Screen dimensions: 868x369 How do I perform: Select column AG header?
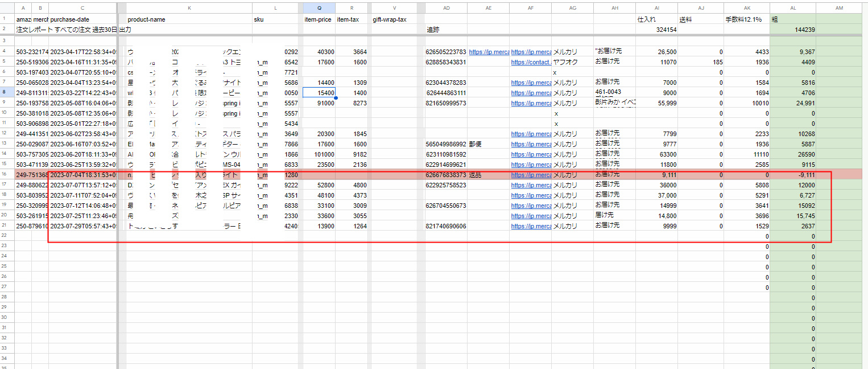pos(572,8)
